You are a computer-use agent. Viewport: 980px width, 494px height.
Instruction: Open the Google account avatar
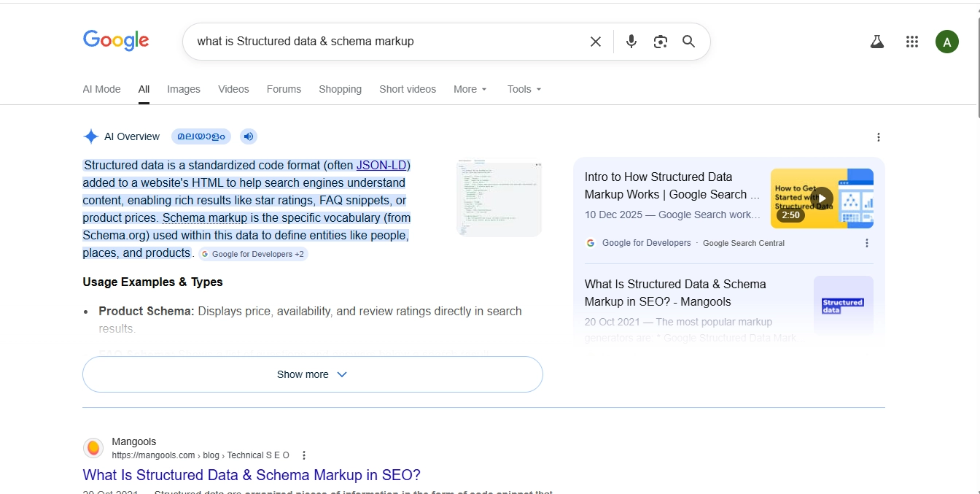(947, 42)
